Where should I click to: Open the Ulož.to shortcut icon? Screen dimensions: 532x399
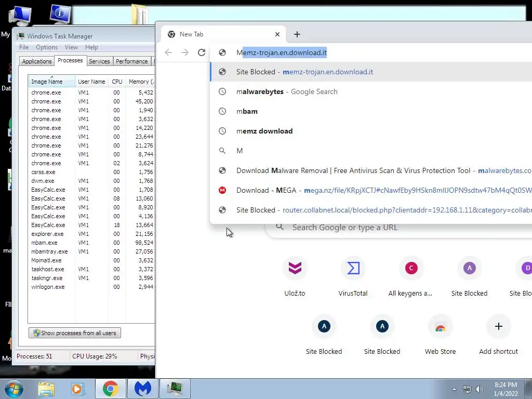click(x=295, y=268)
